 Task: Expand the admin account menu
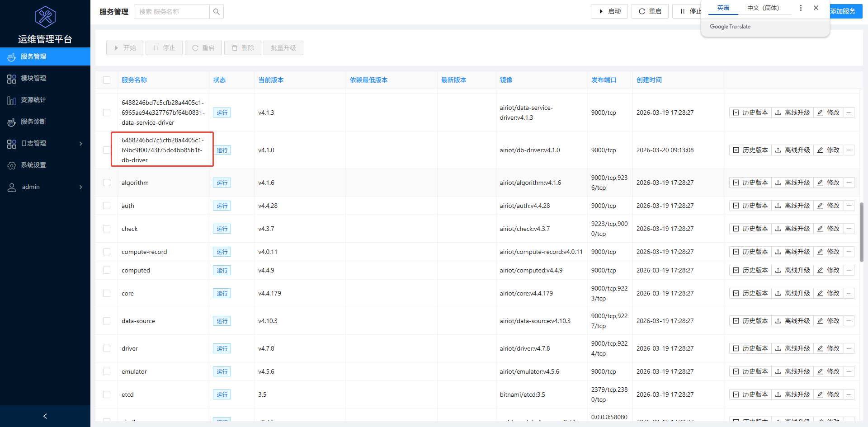(x=31, y=187)
